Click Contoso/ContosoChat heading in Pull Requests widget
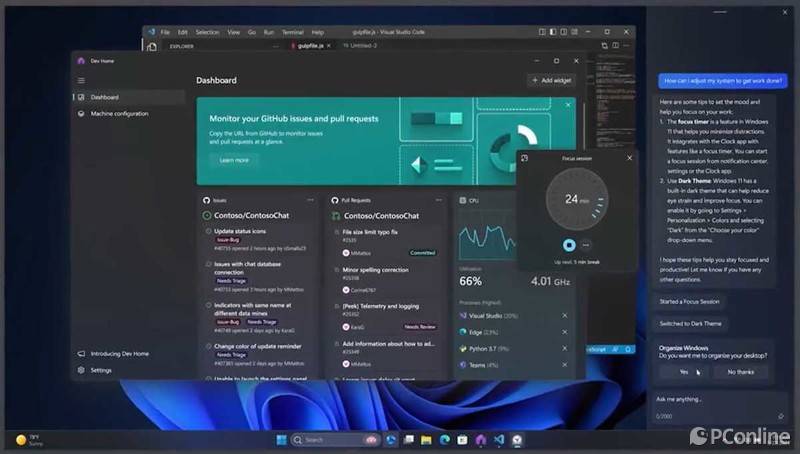 tap(381, 216)
